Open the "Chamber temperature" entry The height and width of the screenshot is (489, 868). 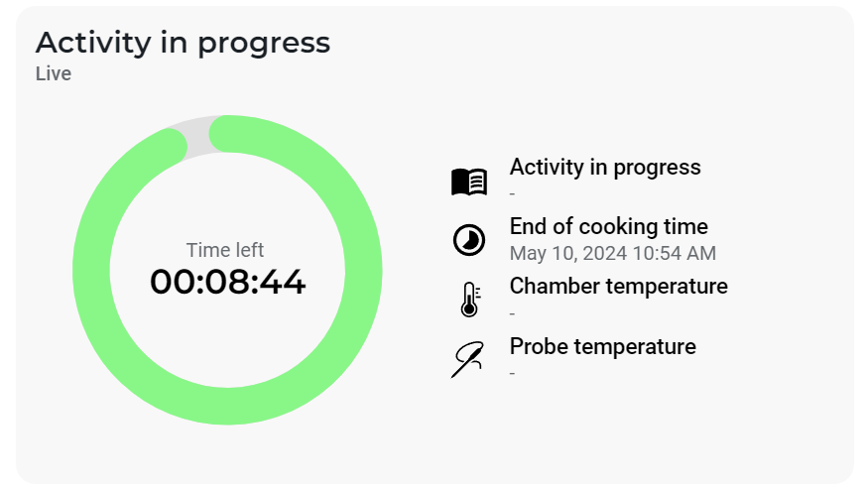pos(618,287)
